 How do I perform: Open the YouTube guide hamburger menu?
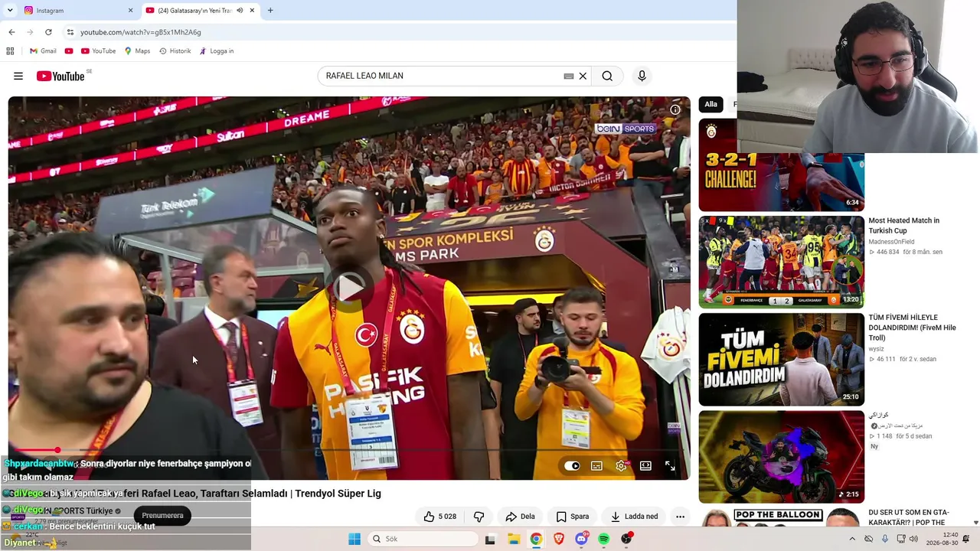(18, 76)
